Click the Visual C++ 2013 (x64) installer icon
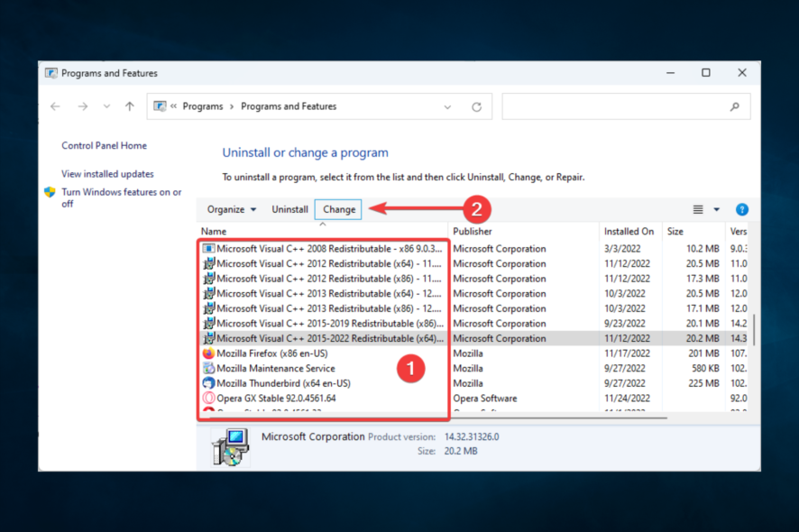Image resolution: width=799 pixels, height=532 pixels. click(208, 294)
